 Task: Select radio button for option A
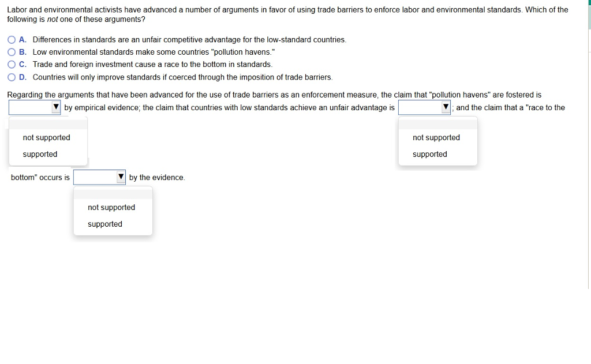12,40
